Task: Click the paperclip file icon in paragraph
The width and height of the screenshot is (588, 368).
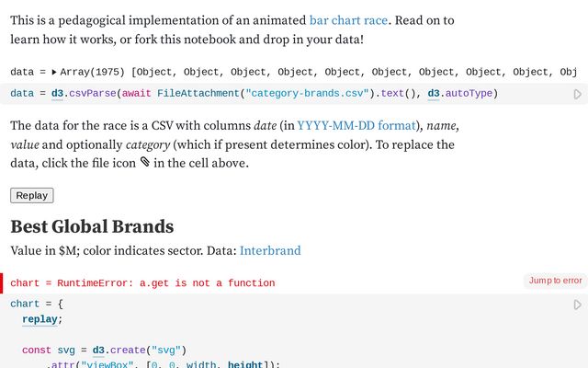Action: 144,163
